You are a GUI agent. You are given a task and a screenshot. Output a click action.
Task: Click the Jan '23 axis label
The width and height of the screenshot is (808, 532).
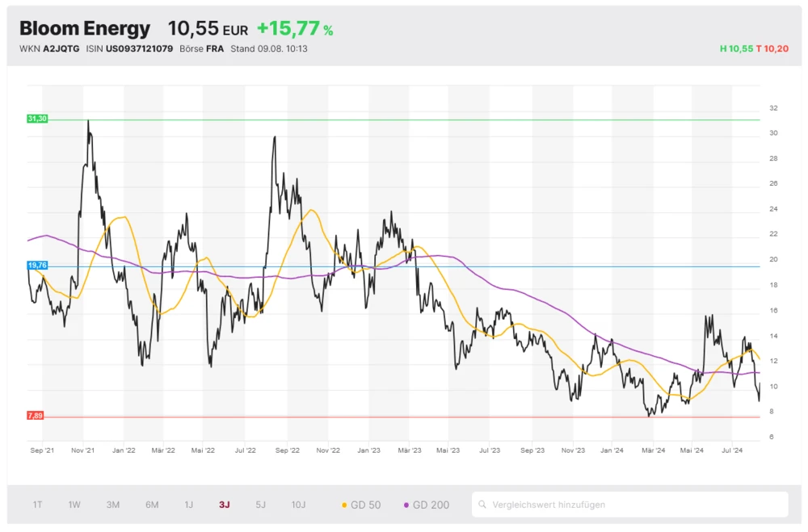pos(369,450)
